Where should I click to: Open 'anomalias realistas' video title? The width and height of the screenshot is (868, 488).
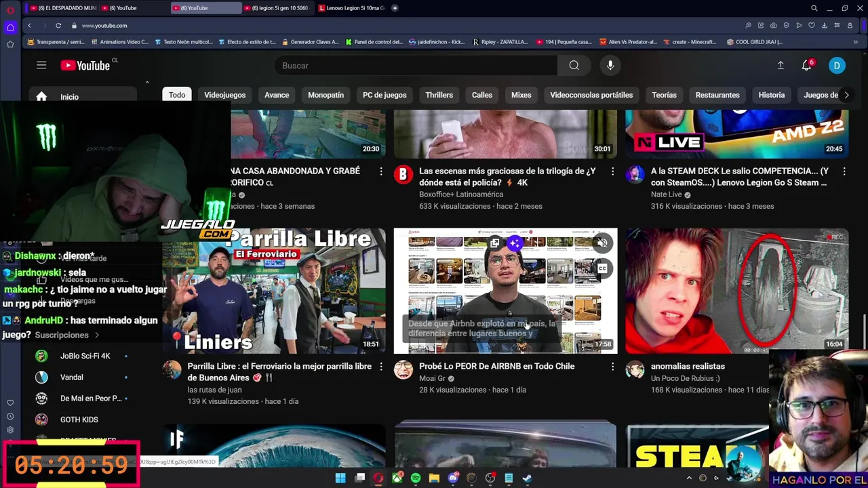pos(688,366)
